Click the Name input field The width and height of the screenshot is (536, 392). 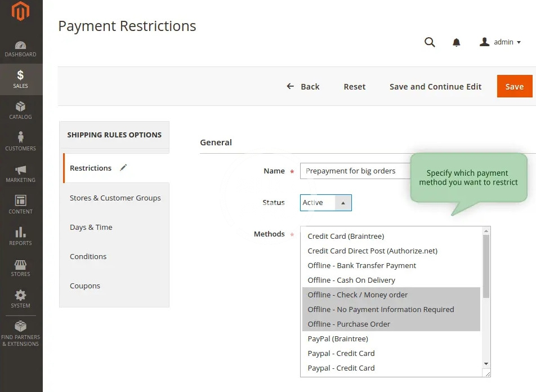(x=355, y=171)
